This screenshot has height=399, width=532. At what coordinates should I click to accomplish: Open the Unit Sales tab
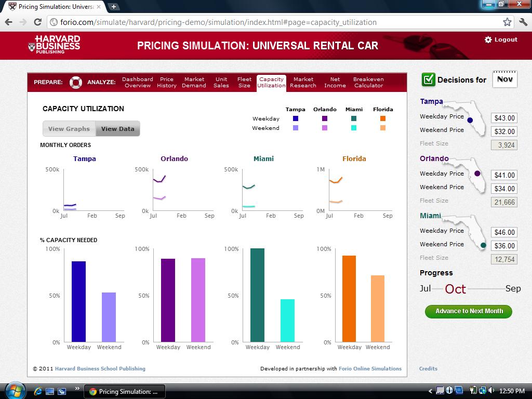(x=221, y=83)
